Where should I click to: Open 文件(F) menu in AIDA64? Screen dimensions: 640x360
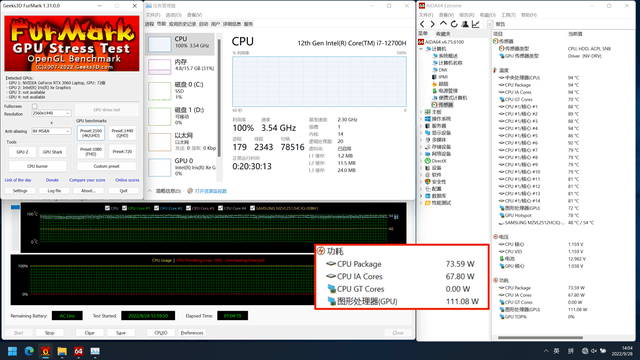tap(427, 15)
